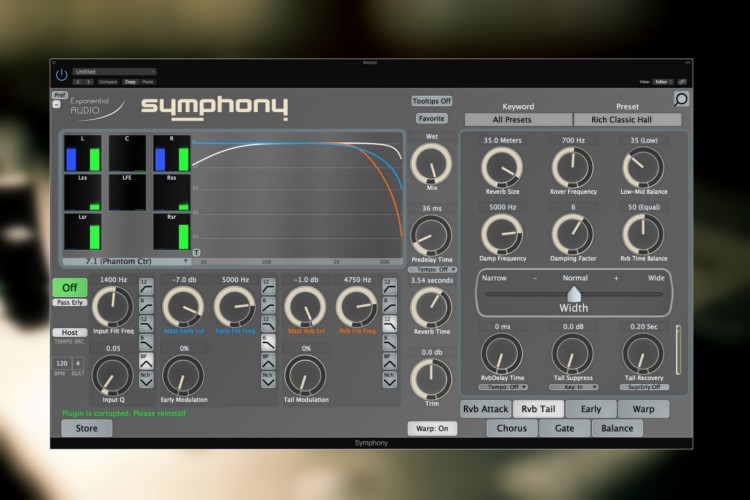Click the plugin power bypass icon
This screenshot has width=750, height=500.
coord(61,75)
